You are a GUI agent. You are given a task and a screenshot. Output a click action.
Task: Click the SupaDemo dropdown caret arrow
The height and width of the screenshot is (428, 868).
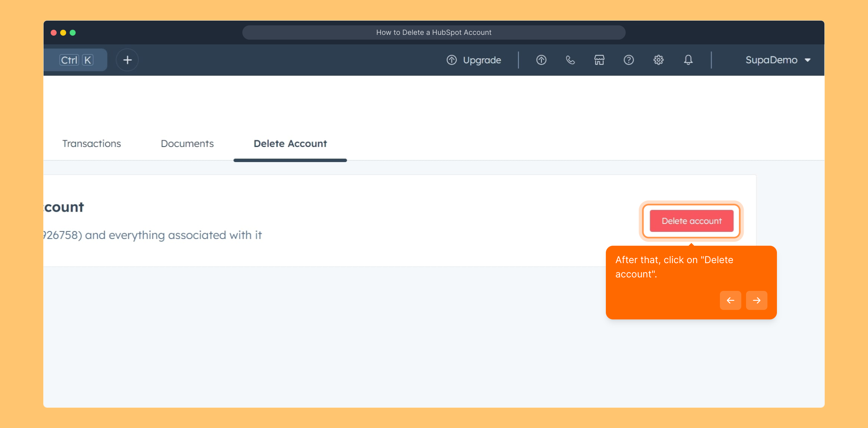coord(807,60)
